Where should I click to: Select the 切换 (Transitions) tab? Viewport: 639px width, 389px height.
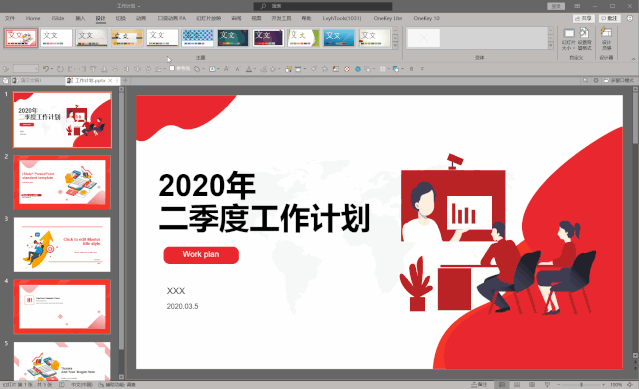click(x=121, y=18)
